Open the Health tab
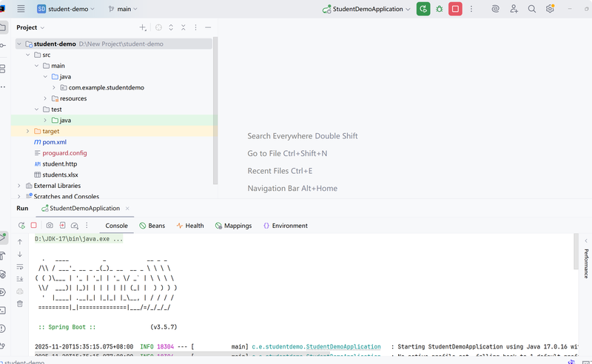This screenshot has width=592, height=364. click(189, 226)
